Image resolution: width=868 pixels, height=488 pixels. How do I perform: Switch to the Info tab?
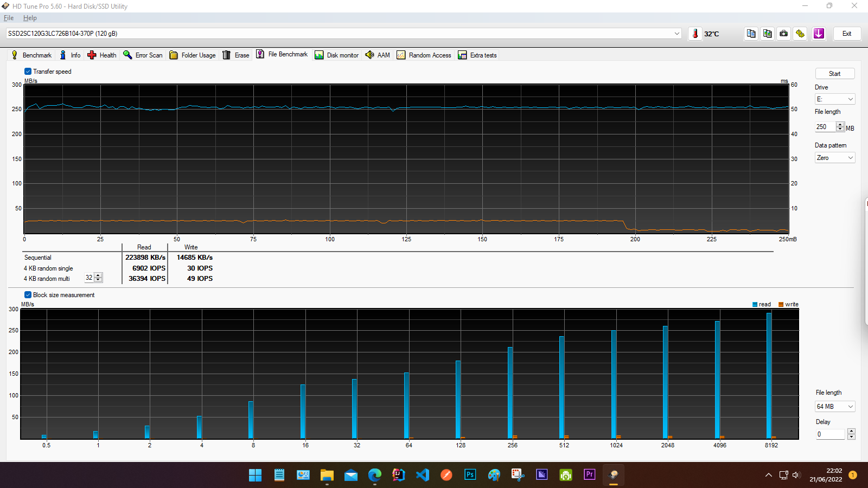tap(70, 55)
